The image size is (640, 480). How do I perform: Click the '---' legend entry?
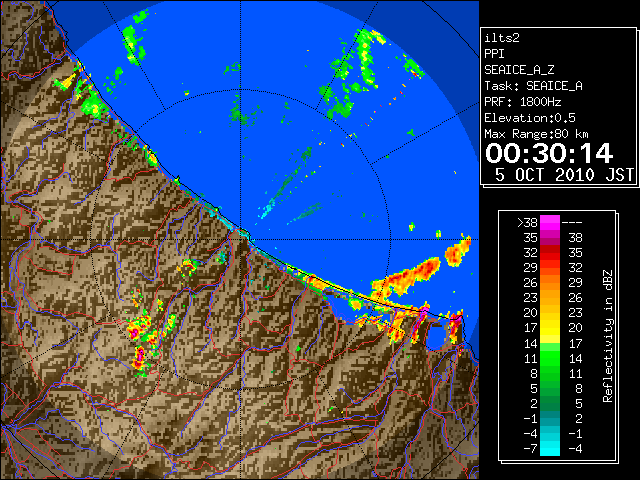tap(572, 223)
